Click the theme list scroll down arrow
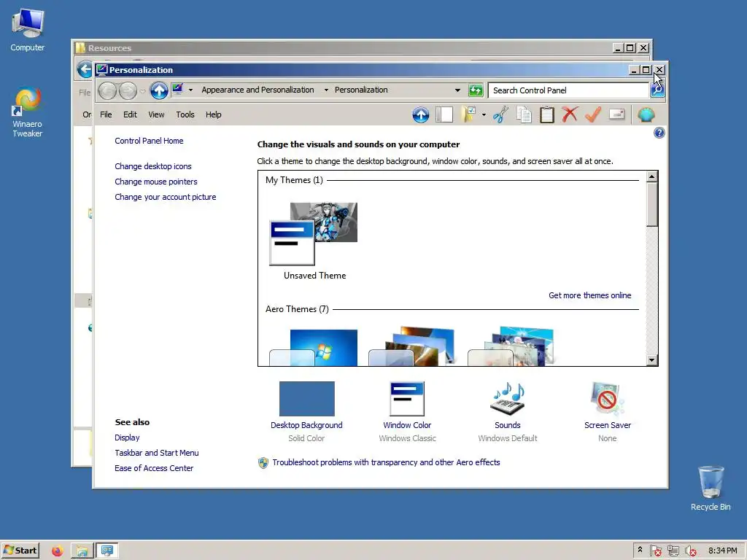 point(651,360)
